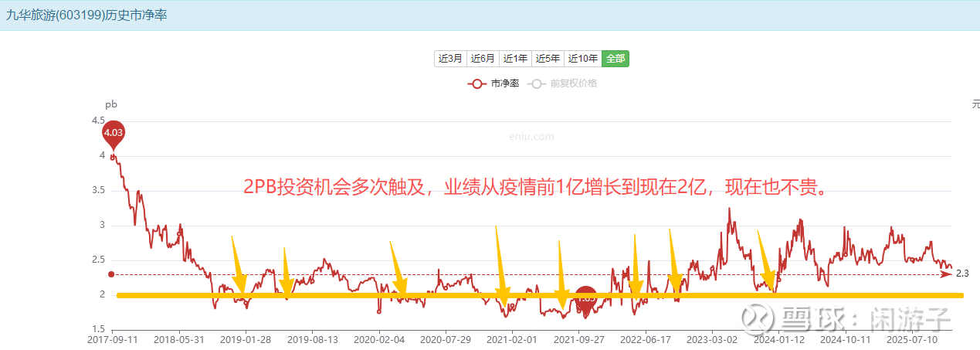Click the 2022-06-17 x-axis date label

tap(646, 338)
